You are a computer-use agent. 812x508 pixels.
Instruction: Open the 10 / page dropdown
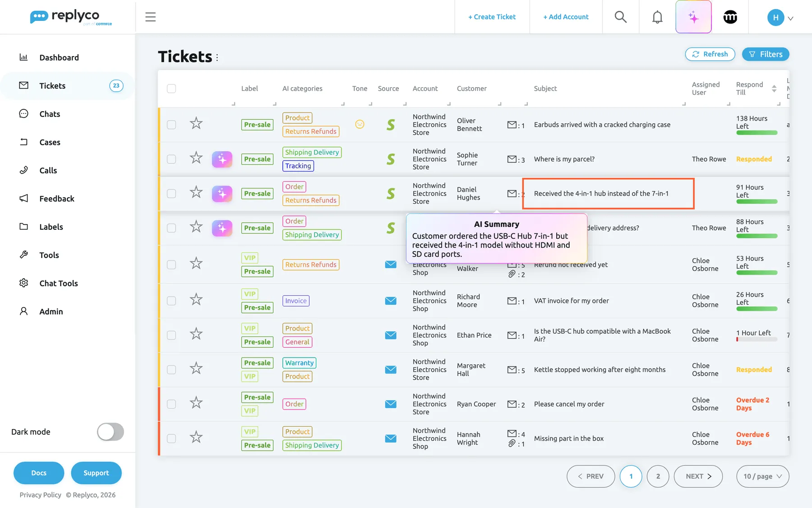(762, 476)
